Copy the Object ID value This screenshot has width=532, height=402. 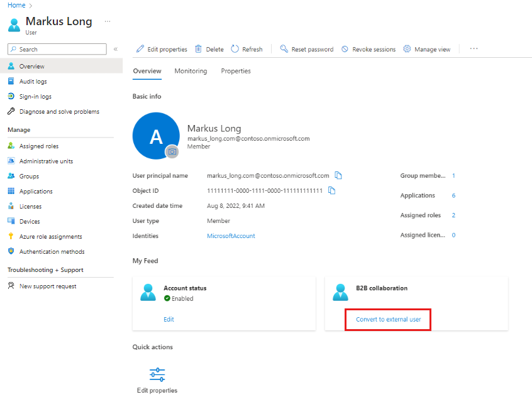pos(332,190)
